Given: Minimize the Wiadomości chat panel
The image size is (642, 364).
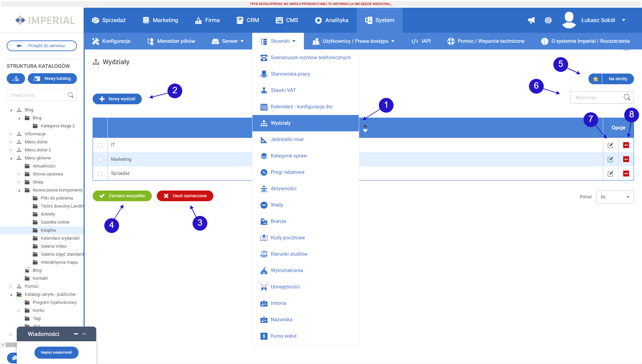Looking at the screenshot, I should click(x=76, y=334).
